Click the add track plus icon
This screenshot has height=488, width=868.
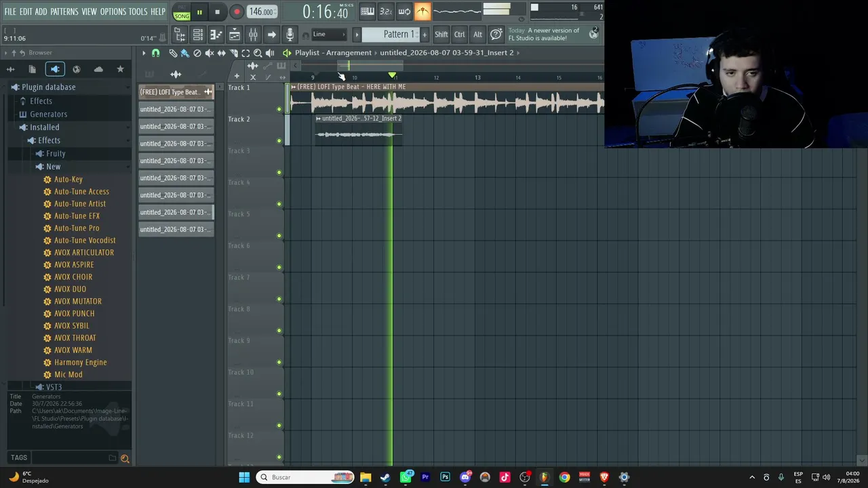(x=236, y=76)
